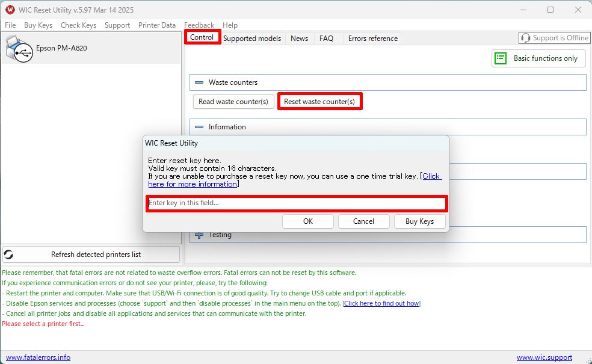The height and width of the screenshot is (364, 592).
Task: Focus the reset key input field
Action: [297, 203]
